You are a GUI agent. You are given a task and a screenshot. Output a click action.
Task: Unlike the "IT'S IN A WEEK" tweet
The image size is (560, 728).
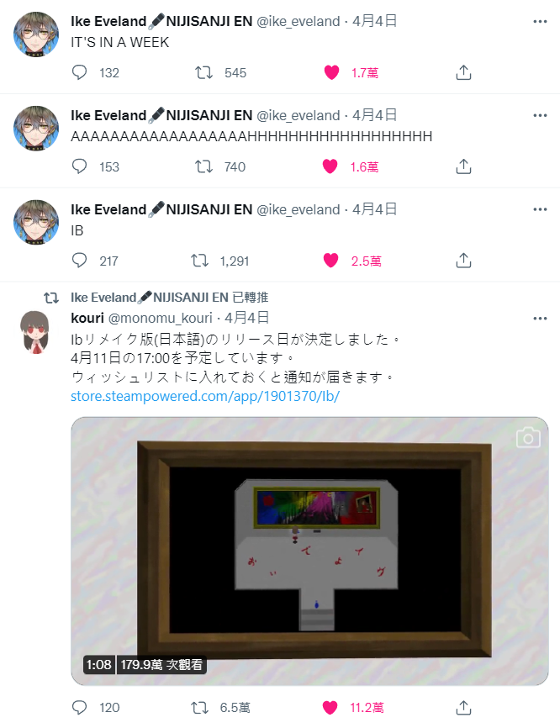pyautogui.click(x=331, y=72)
